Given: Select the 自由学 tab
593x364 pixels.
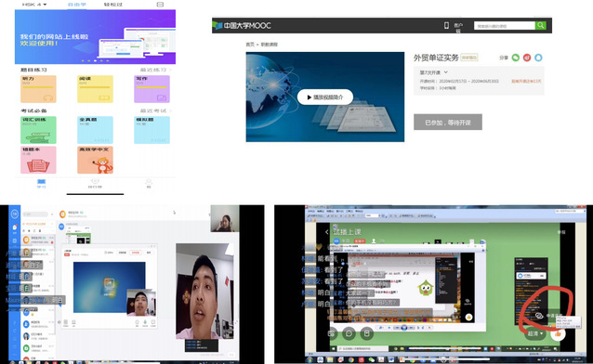Looking at the screenshot, I should pos(77,5).
